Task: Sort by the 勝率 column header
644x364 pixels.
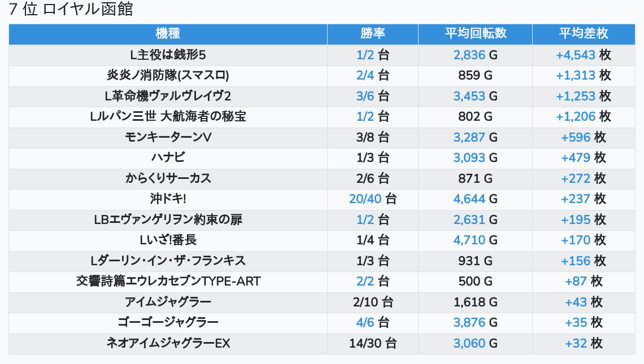Action: [x=372, y=34]
